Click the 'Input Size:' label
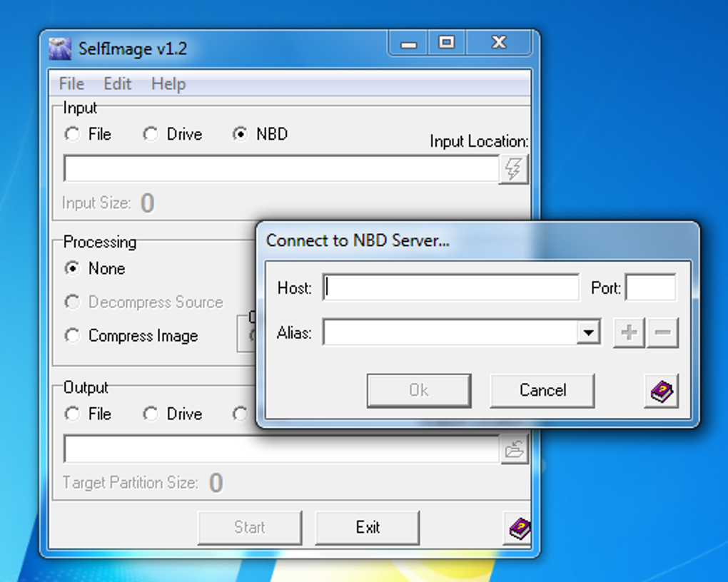Viewport: 728px width, 582px height. tap(96, 203)
